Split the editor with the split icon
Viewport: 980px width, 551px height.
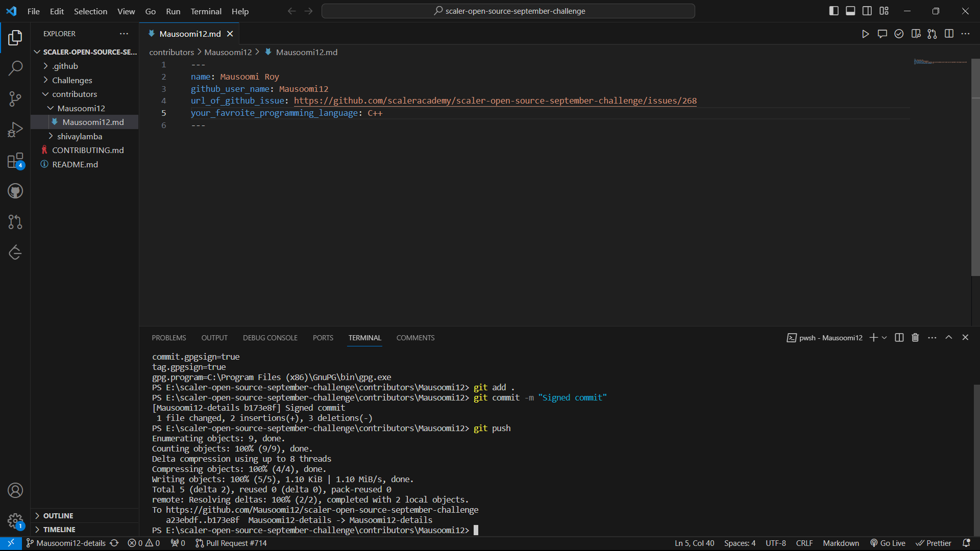pos(949,34)
